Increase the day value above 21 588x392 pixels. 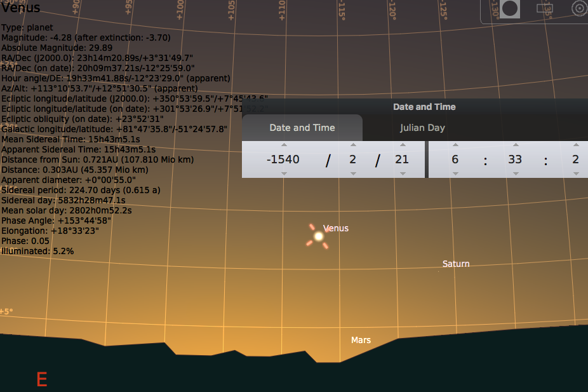402,145
